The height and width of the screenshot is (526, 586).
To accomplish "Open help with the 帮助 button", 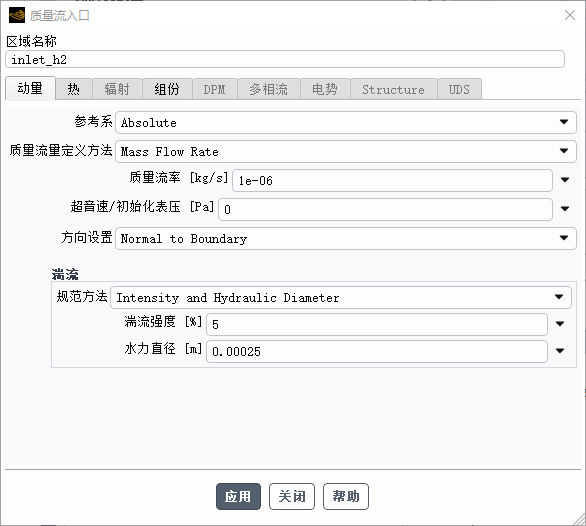I will click(346, 496).
